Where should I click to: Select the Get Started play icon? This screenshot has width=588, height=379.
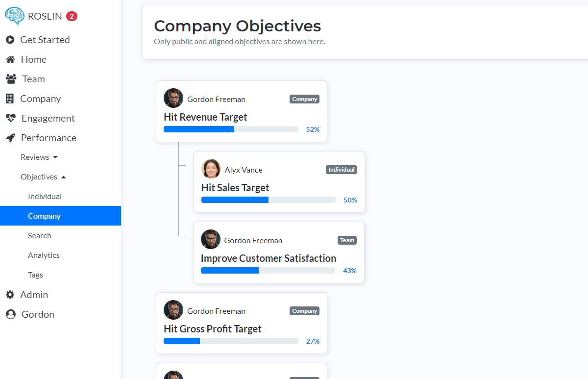point(10,40)
